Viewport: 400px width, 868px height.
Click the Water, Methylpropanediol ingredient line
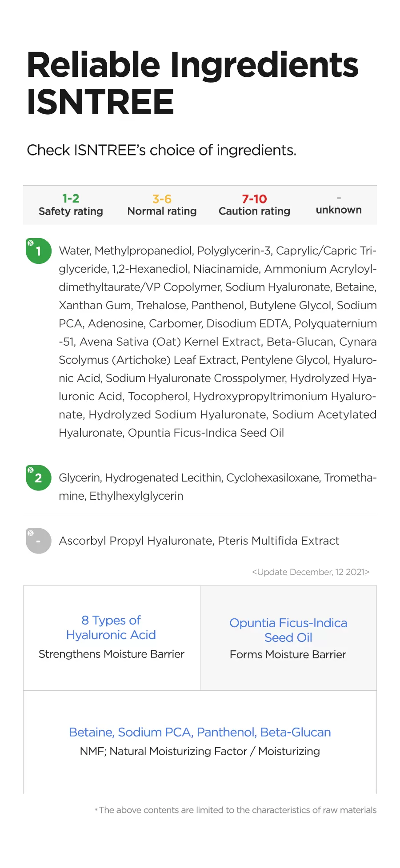(x=217, y=251)
